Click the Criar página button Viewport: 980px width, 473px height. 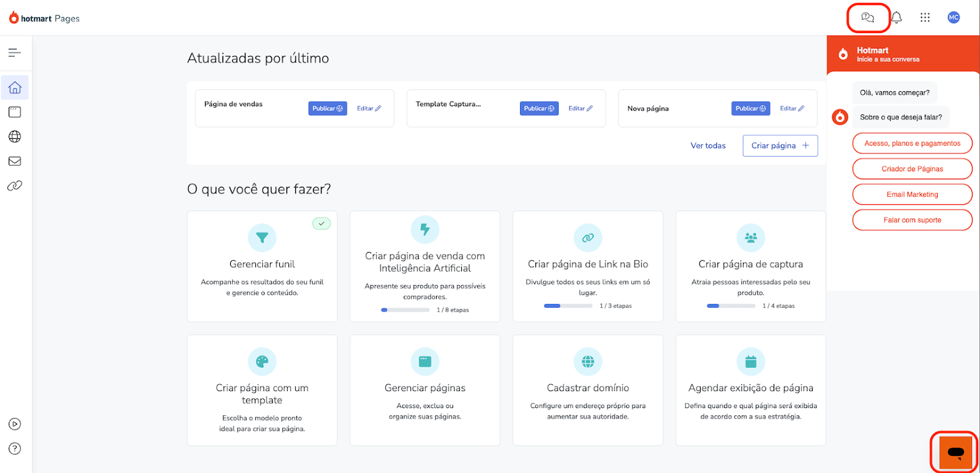coord(780,146)
